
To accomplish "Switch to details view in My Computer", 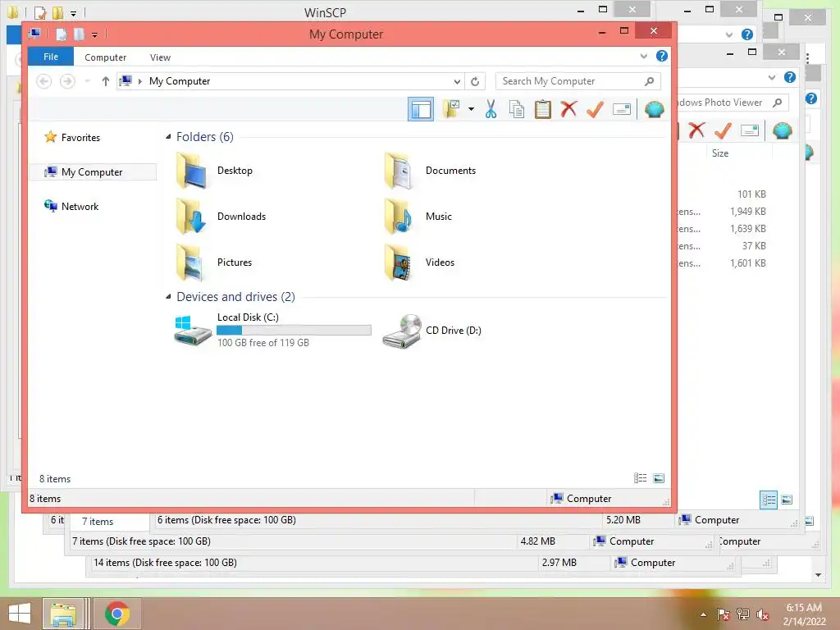I will [x=640, y=478].
